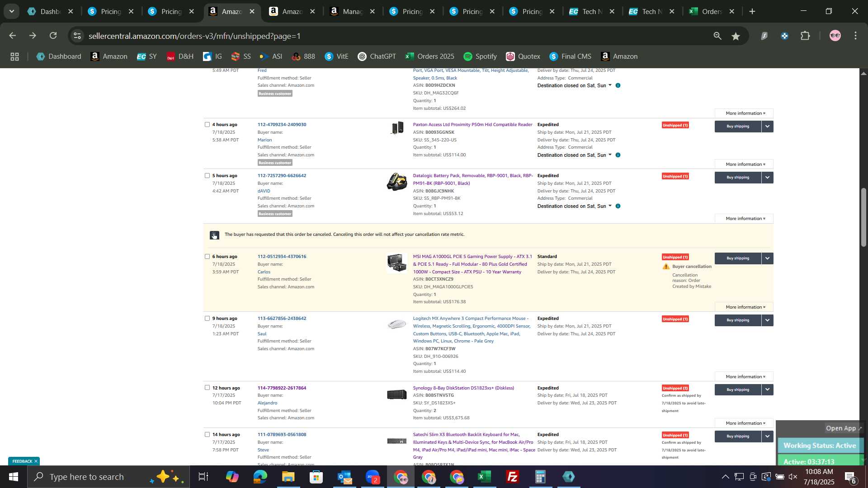Open the bookmarks apps grid icon

(14, 56)
